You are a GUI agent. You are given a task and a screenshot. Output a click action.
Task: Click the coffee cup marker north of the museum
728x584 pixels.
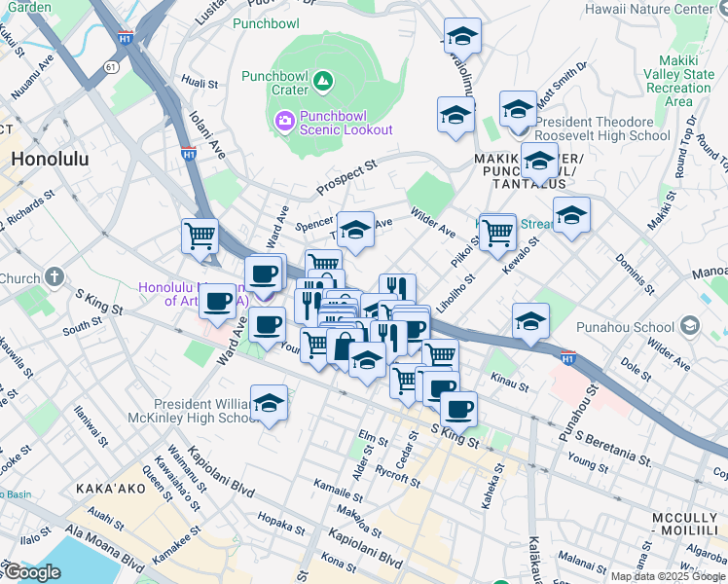click(x=264, y=275)
